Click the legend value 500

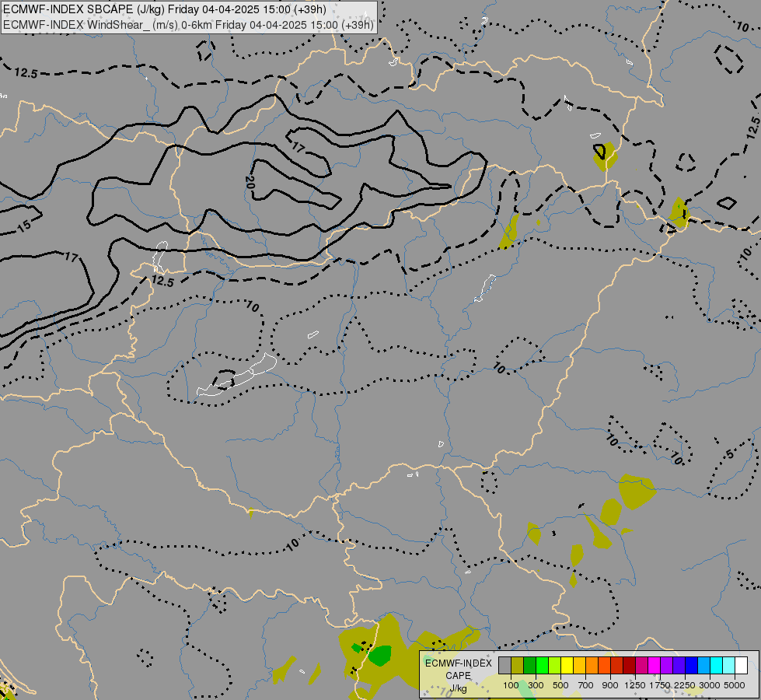point(560,685)
